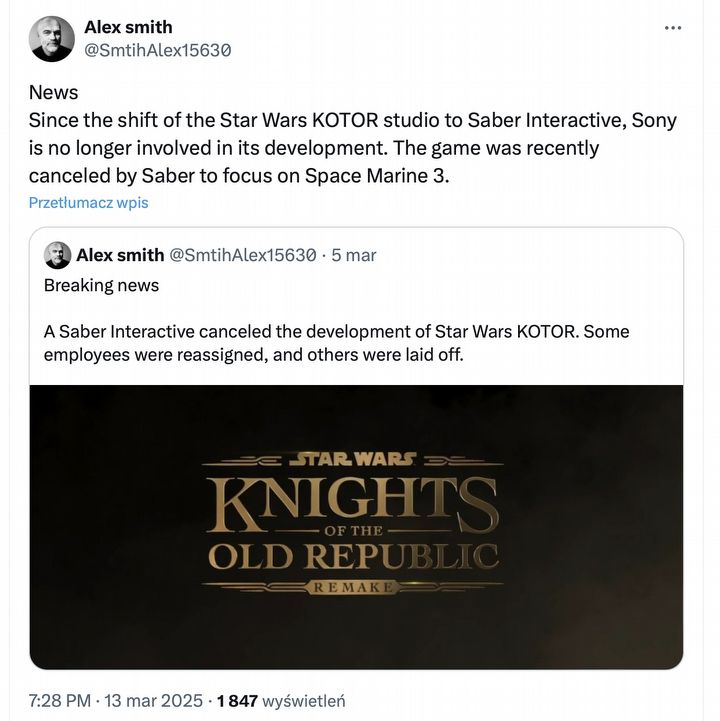Click the "7:28 PM · 13 mar 2025" timestamp

click(116, 700)
